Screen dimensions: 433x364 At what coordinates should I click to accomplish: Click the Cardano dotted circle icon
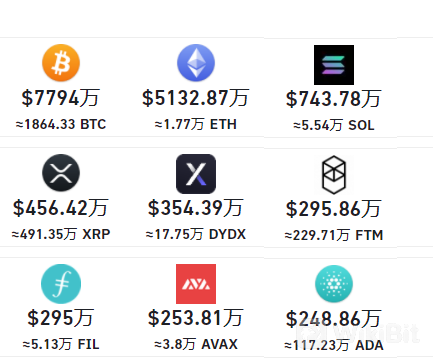point(334,284)
